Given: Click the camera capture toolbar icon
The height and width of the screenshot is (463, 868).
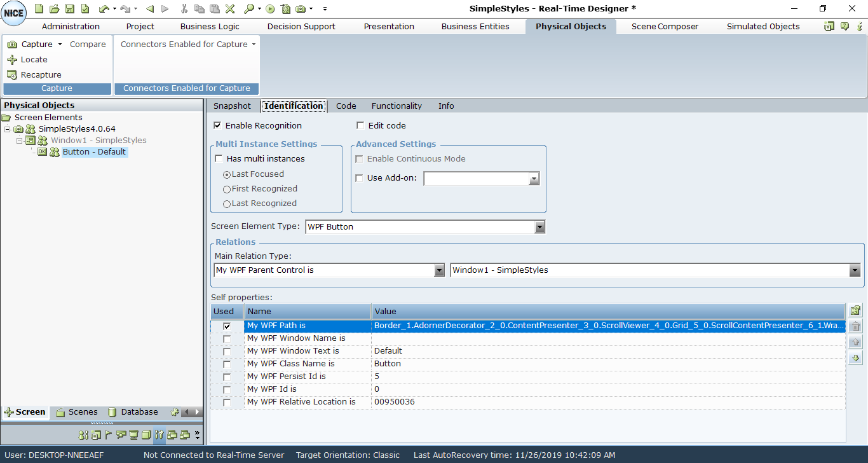Looking at the screenshot, I should (301, 9).
